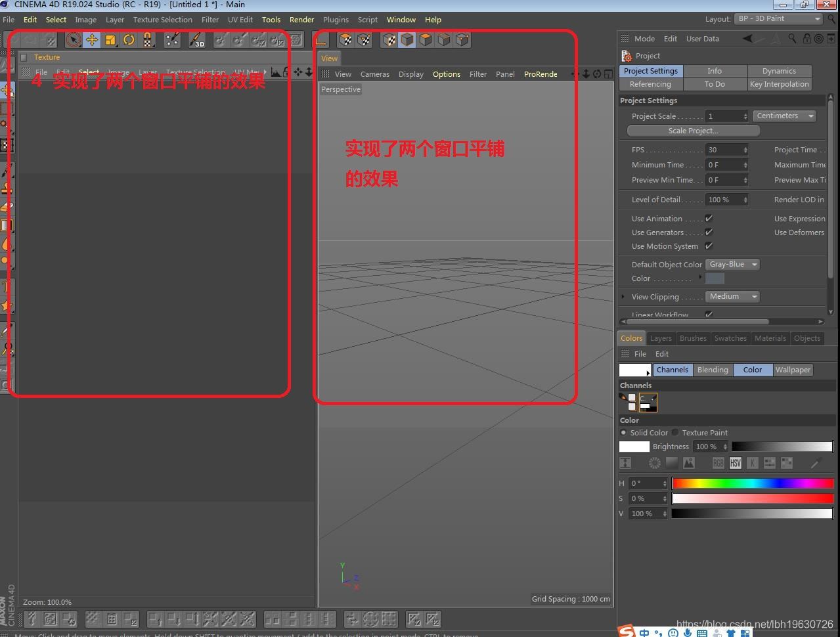Select the Live Selection tool in toolbar
This screenshot has width=840, height=637.
pyautogui.click(x=74, y=40)
